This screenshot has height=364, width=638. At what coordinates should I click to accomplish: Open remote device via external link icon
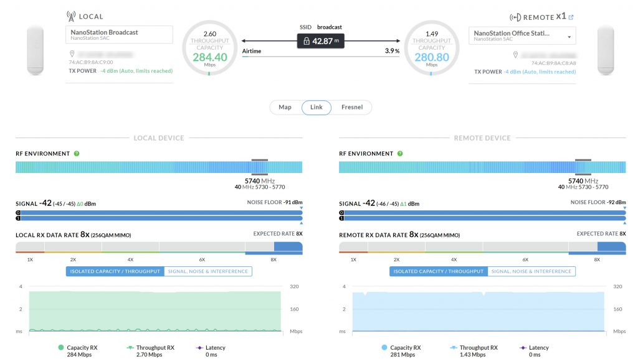pyautogui.click(x=571, y=17)
